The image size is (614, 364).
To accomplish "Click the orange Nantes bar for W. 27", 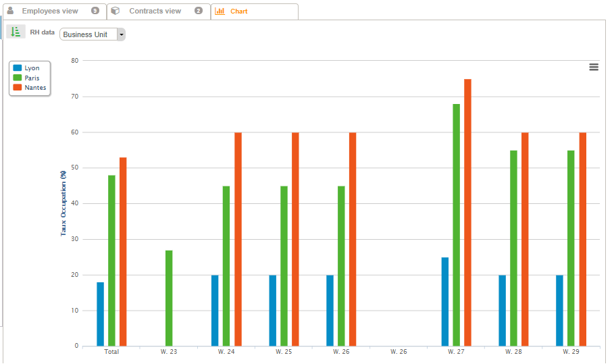I will 467,212.
